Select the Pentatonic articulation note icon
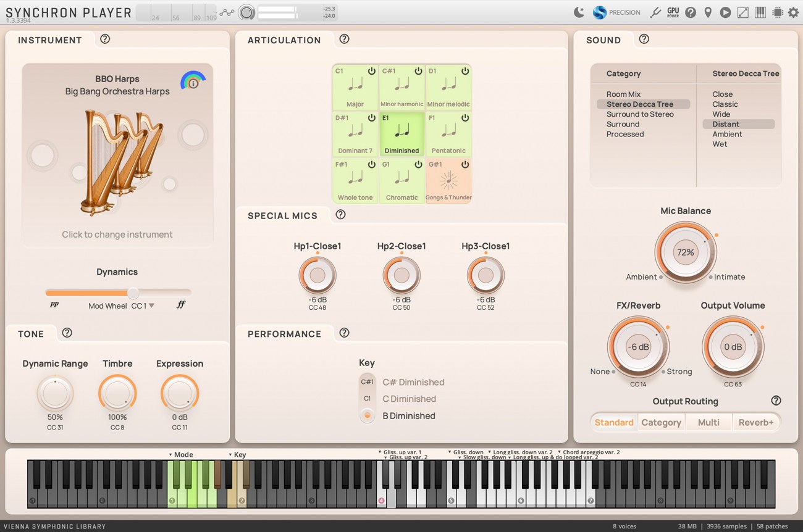The height and width of the screenshot is (532, 803). pyautogui.click(x=449, y=131)
